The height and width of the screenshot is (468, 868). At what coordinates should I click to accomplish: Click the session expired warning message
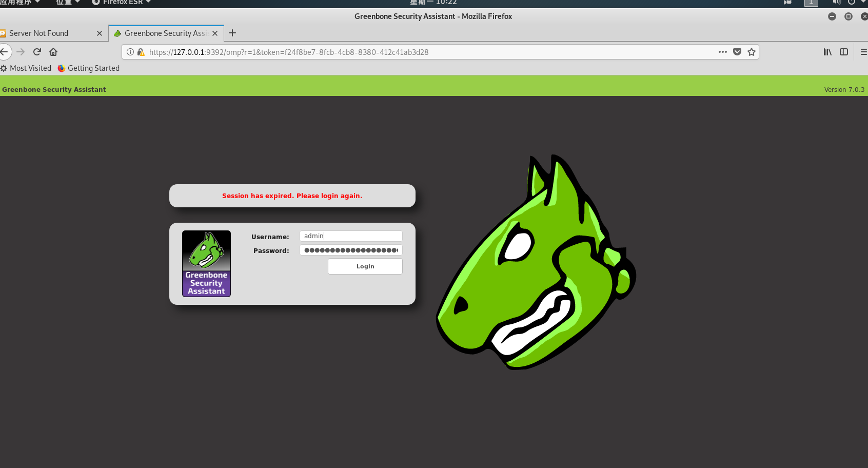(292, 196)
